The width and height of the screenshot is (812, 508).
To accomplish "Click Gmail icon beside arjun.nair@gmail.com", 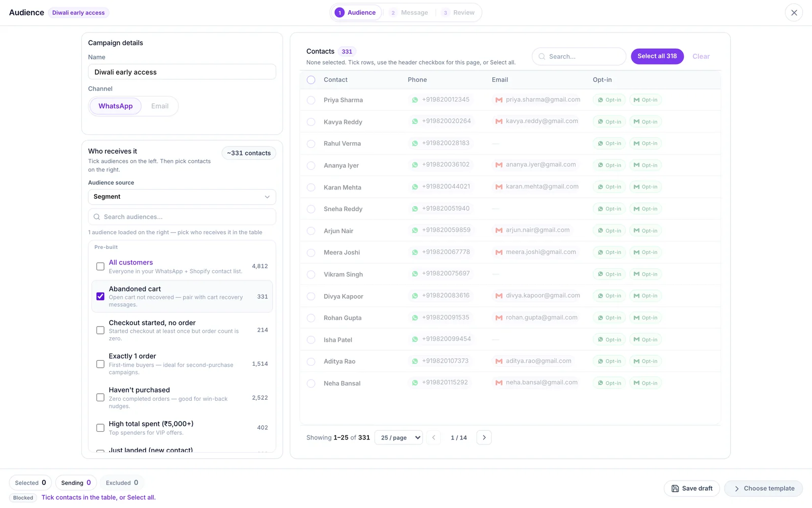I will (499, 231).
